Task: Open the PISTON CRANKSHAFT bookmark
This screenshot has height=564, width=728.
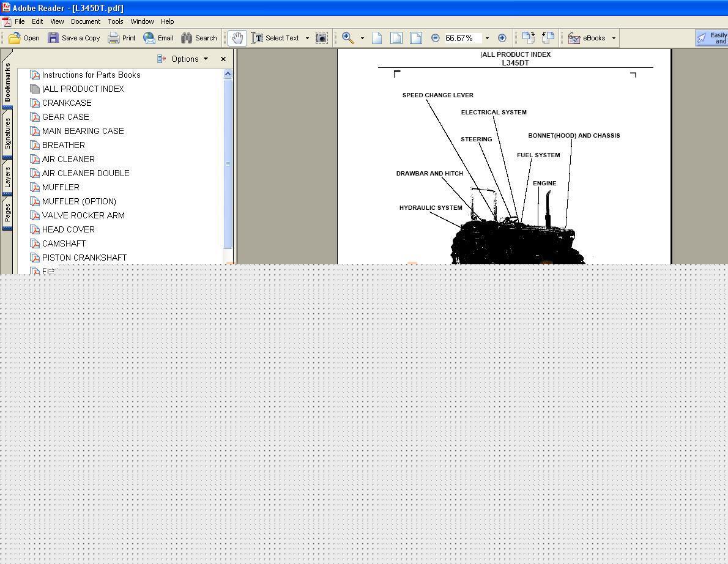Action: coord(84,258)
